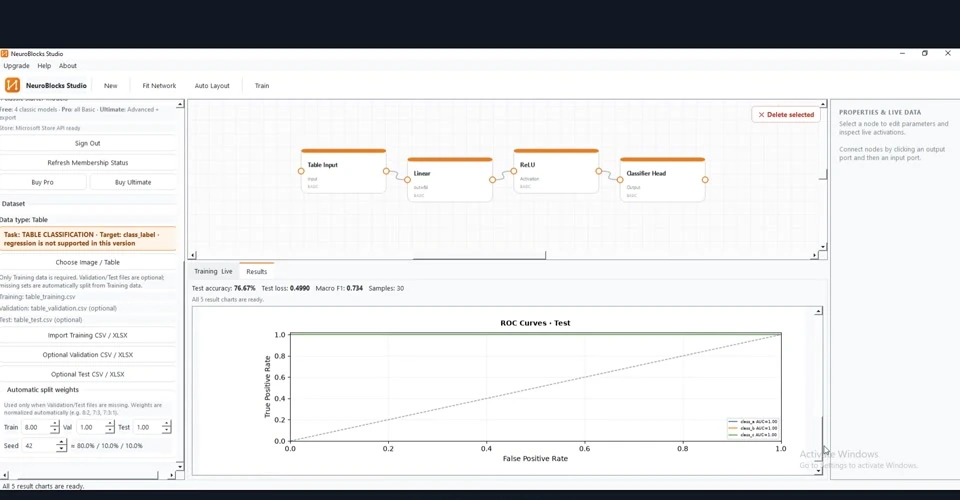Click the 'Macro F1: 0.734' text

[339, 288]
